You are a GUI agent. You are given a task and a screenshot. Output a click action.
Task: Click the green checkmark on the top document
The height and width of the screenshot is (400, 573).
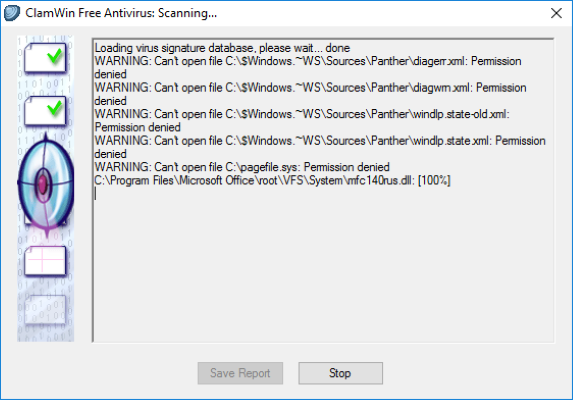click(54, 56)
